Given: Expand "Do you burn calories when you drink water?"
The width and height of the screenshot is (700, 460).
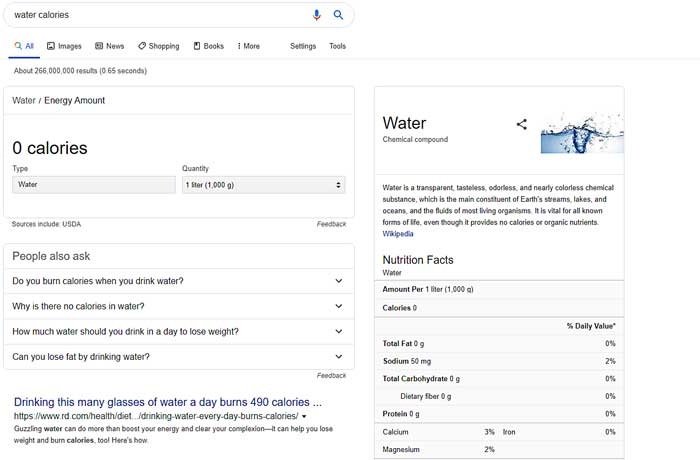Looking at the screenshot, I should pyautogui.click(x=178, y=281).
